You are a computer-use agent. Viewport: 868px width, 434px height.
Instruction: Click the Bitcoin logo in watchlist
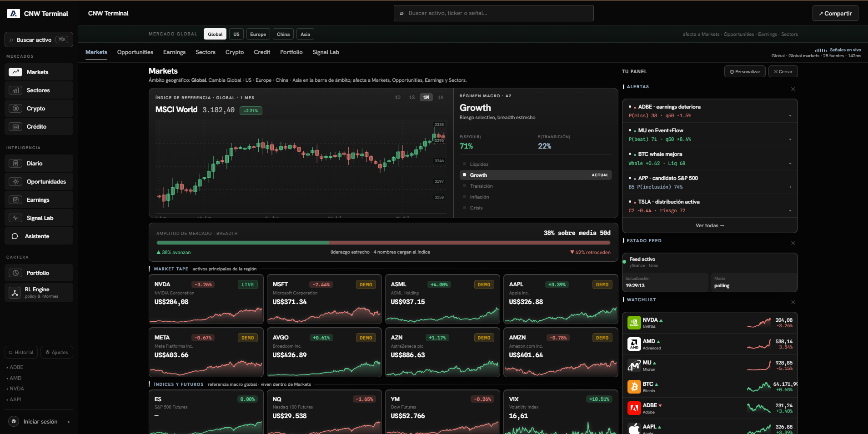[634, 387]
